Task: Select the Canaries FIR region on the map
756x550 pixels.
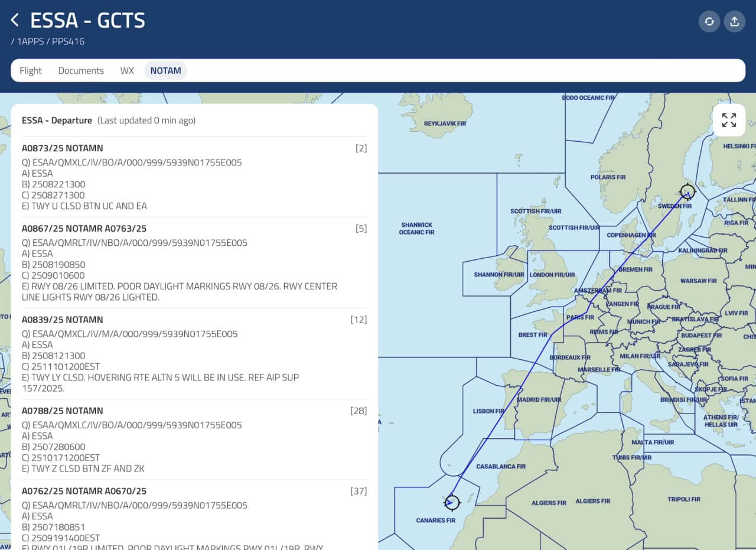Action: [436, 520]
